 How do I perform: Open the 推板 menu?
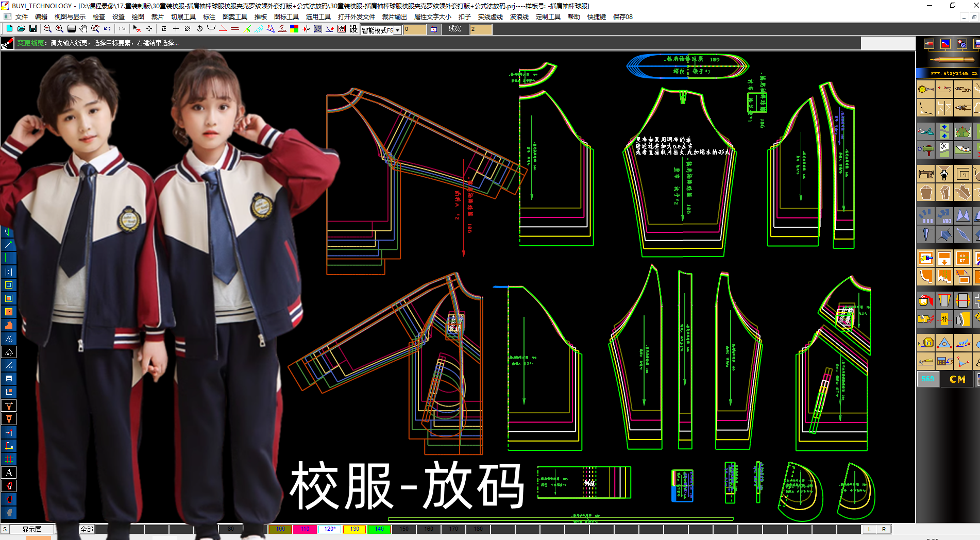[x=261, y=16]
